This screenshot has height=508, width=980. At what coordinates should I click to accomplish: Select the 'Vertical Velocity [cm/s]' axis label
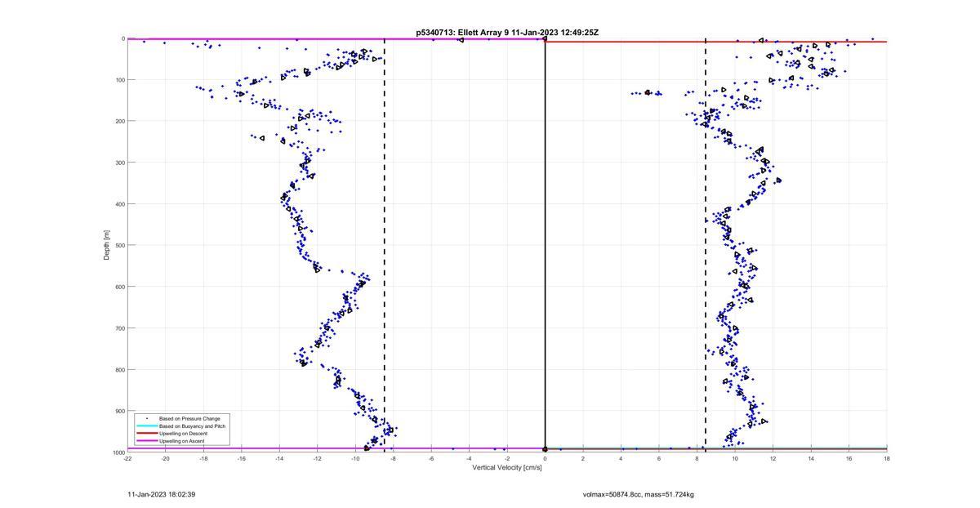pyautogui.click(x=506, y=468)
